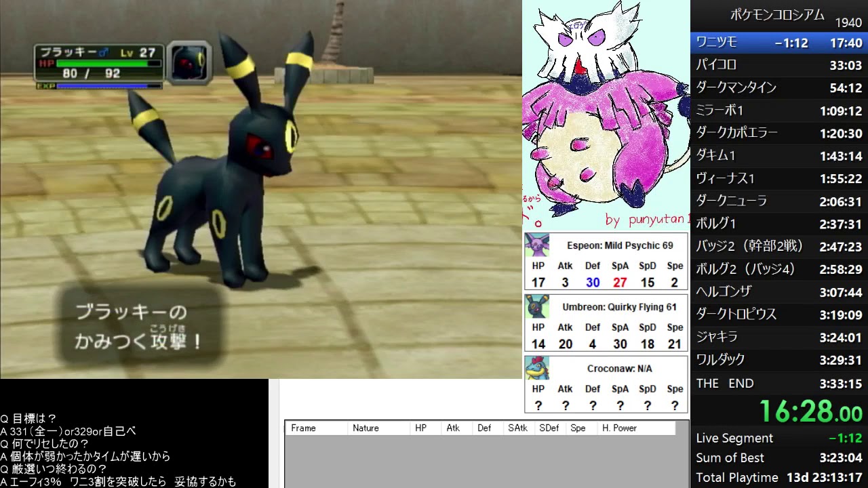This screenshot has height=488, width=868.
Task: Select the ジャキラ split row
Action: 779,338
